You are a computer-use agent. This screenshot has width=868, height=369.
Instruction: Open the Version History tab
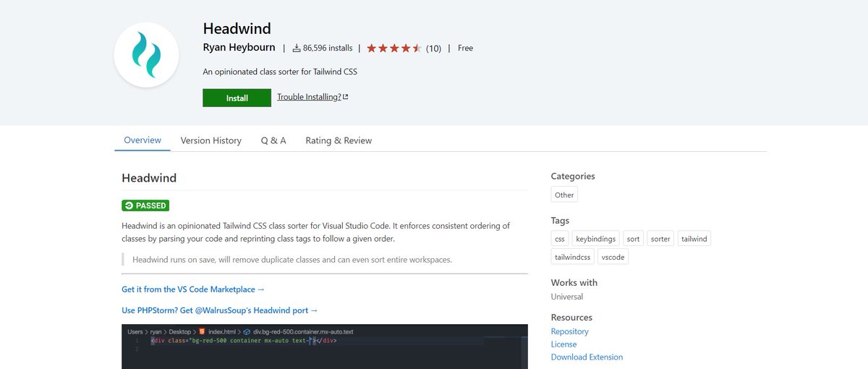point(211,140)
